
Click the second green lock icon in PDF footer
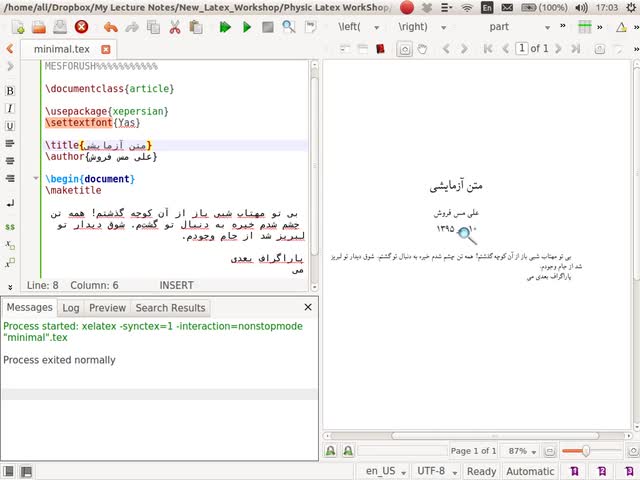(348, 451)
